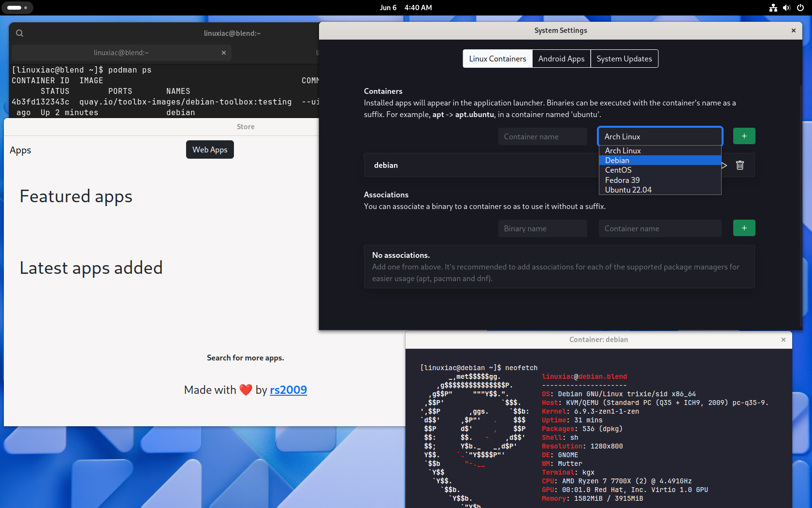Click the 'Kernel: 6.9.3-zen1-1-zen' line
The image size is (812, 508).
590,411
